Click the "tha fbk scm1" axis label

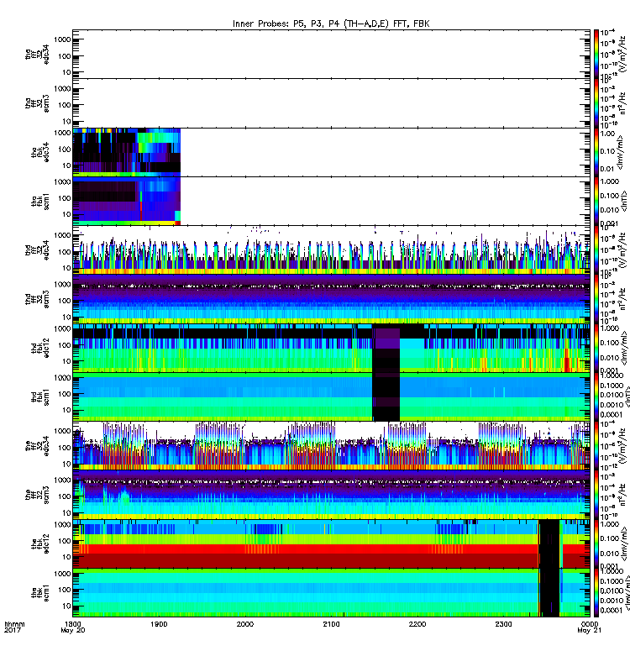40,202
